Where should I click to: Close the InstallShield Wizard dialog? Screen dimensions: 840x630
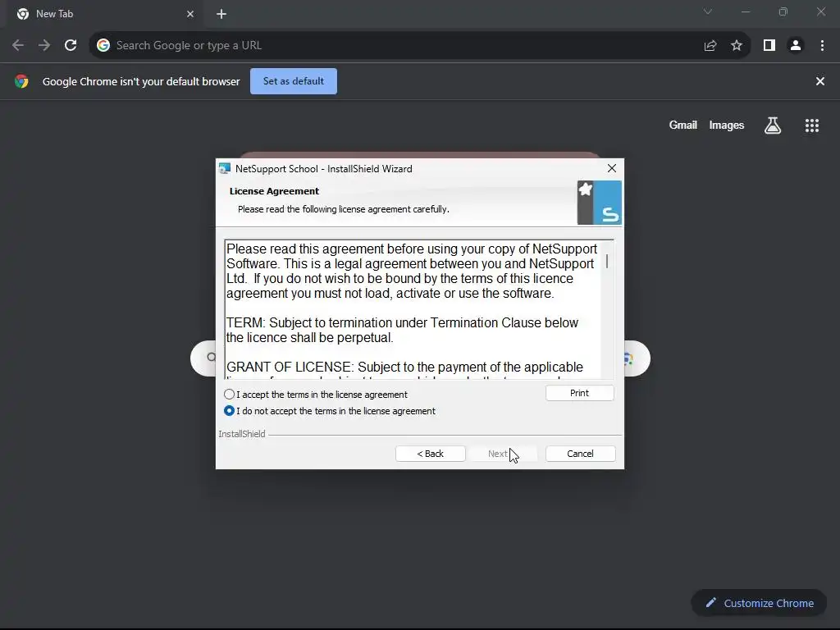click(612, 168)
